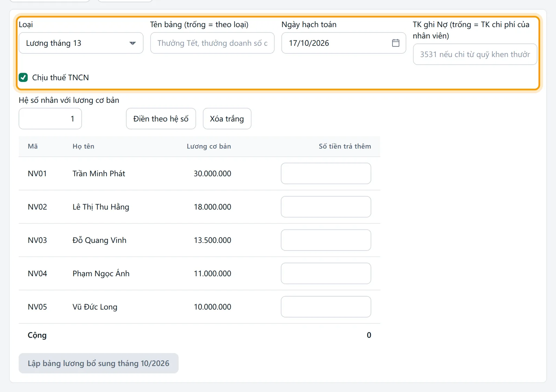Click the salary value 30.000.000

coord(212,173)
